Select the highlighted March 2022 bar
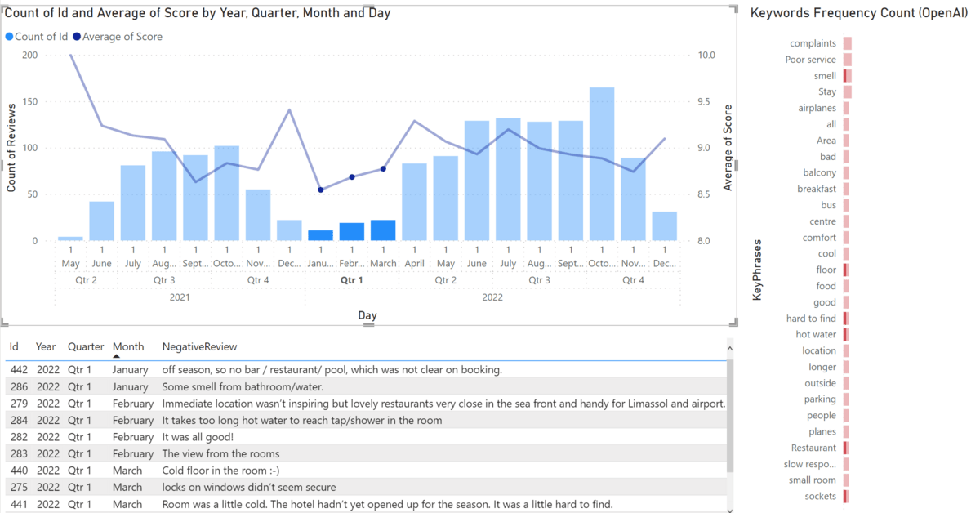 (383, 230)
